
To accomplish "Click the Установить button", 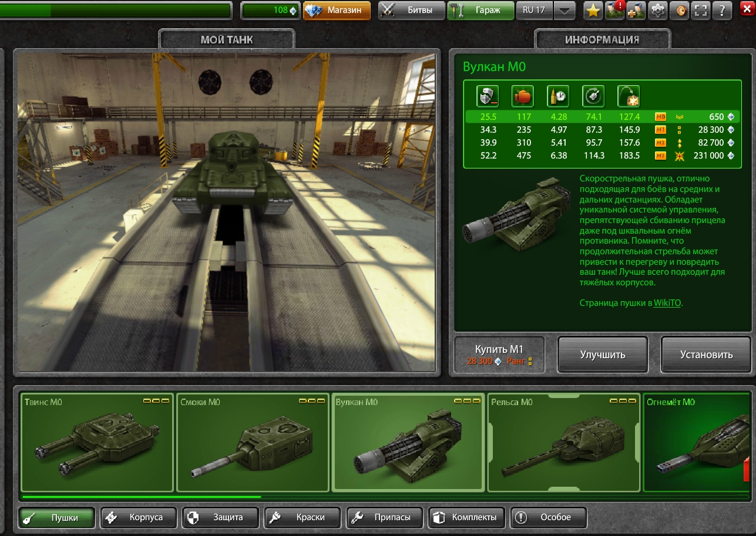I will (706, 355).
